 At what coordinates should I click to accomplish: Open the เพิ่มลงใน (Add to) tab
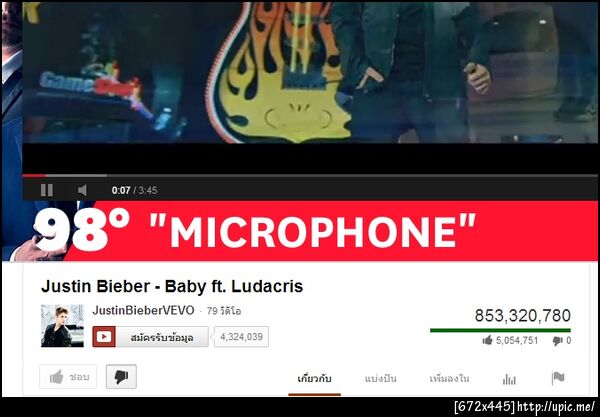[449, 379]
